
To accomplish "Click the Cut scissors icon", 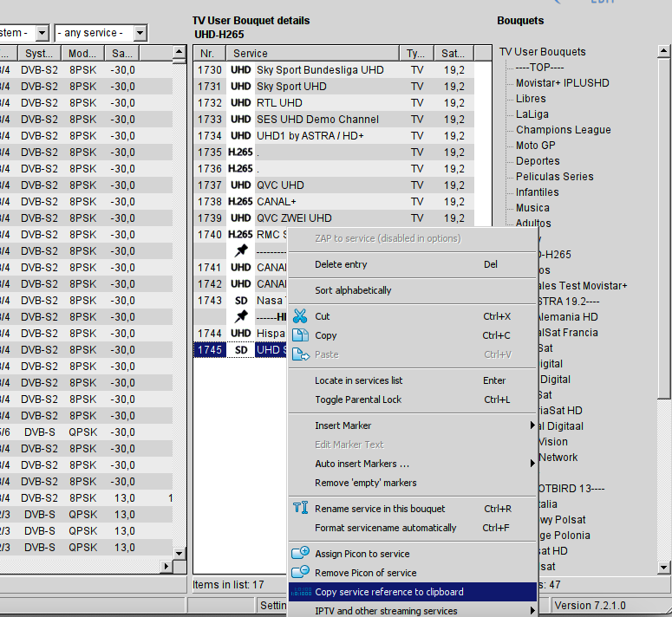I will click(300, 316).
